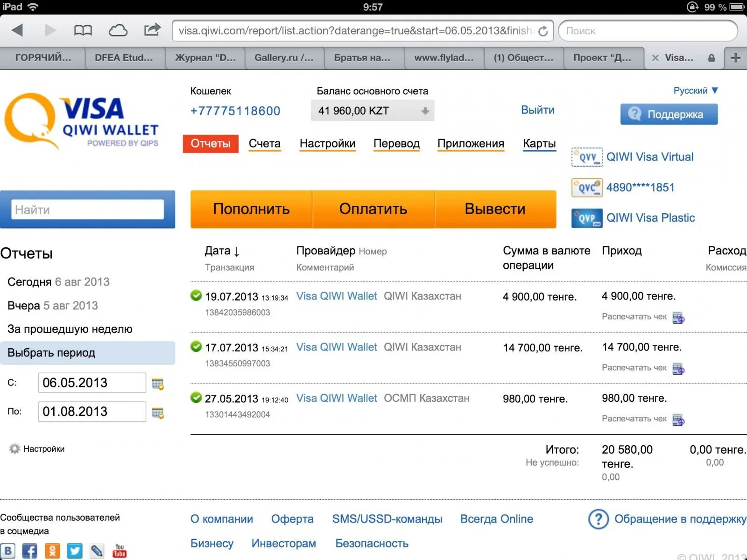
Task: Reload the page with refresh icon
Action: (x=543, y=31)
